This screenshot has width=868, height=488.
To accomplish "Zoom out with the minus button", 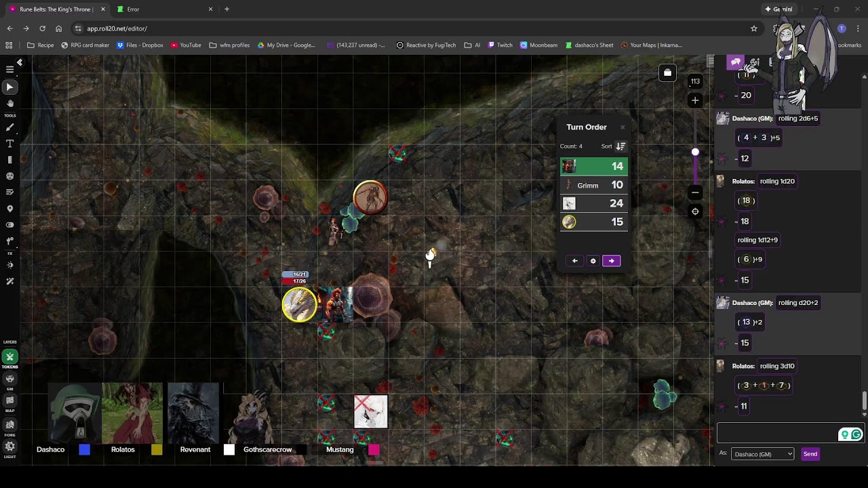I will tap(695, 192).
